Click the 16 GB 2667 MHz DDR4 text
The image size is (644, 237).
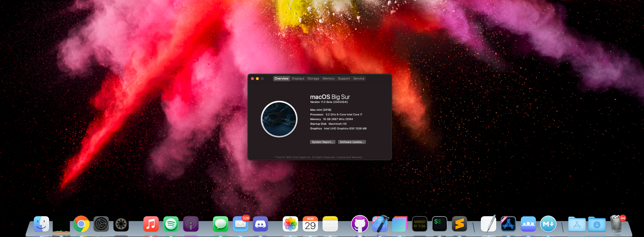(338, 119)
